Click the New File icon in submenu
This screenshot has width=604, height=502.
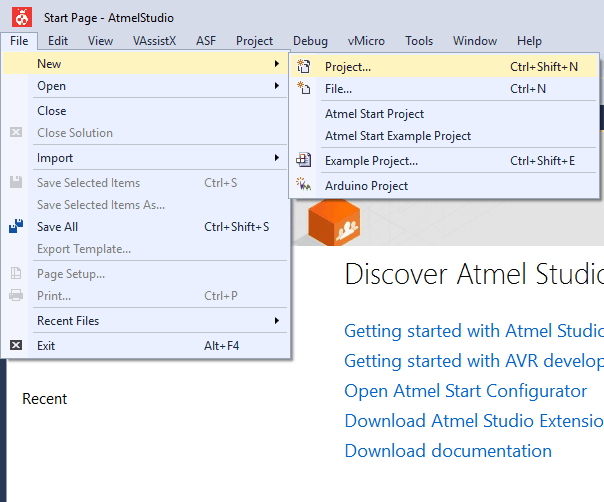(304, 88)
